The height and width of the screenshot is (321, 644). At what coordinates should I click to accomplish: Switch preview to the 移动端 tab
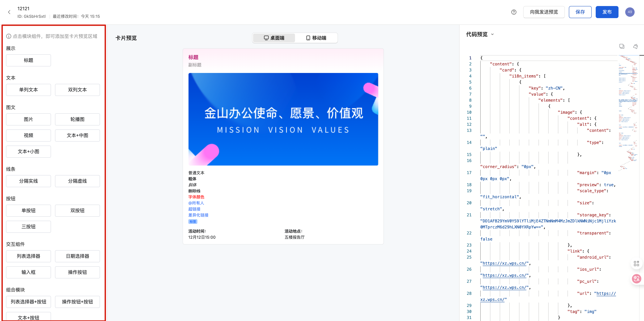[x=317, y=38]
